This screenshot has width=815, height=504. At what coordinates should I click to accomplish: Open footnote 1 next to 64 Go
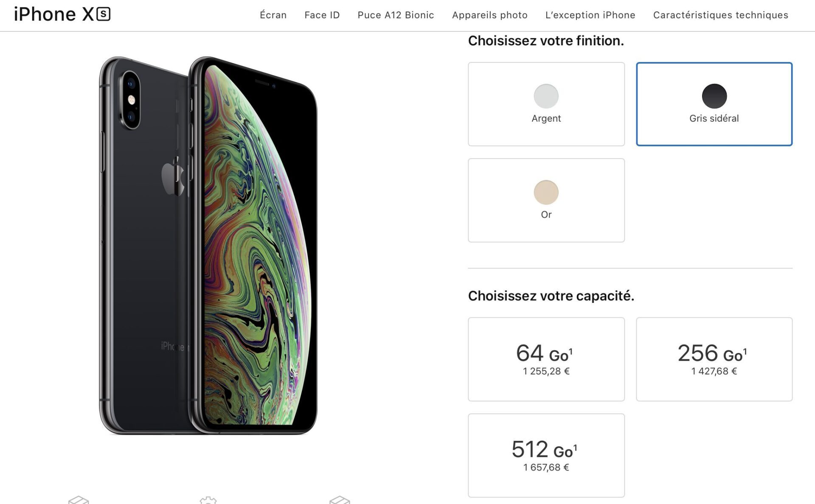(x=571, y=351)
